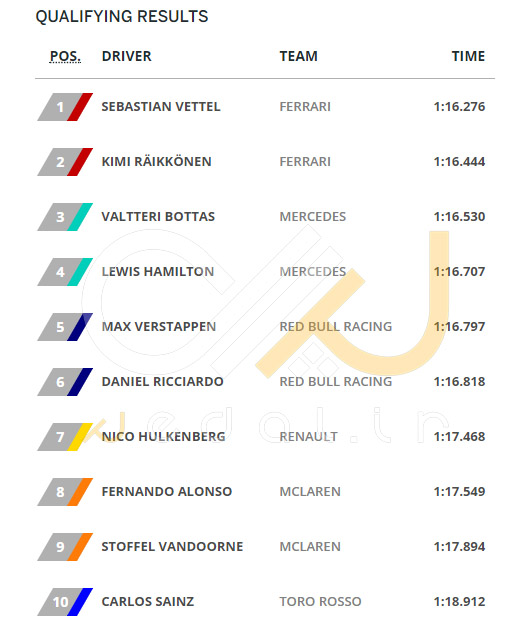The height and width of the screenshot is (630, 529).
Task: Click position 2 badge with red stripe
Action: 65,162
